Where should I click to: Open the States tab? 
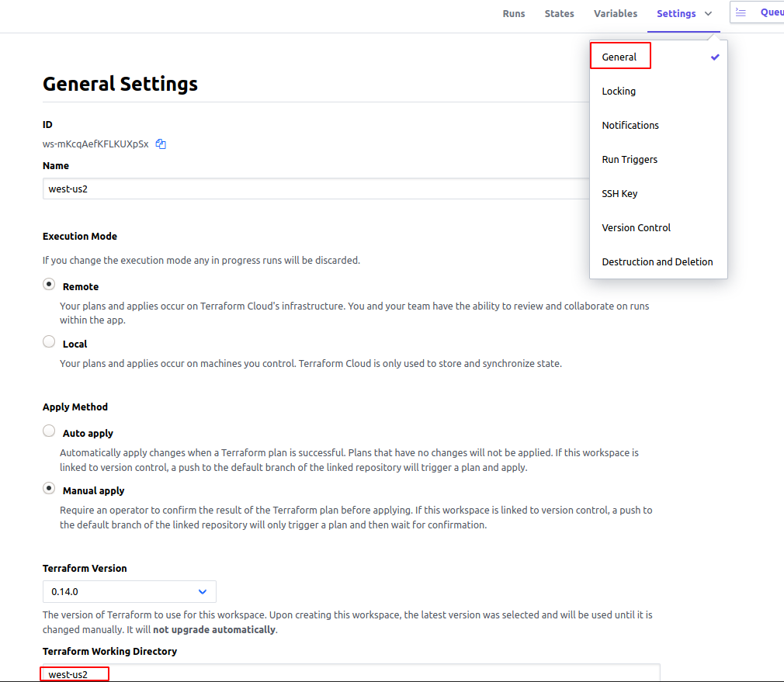click(x=559, y=13)
